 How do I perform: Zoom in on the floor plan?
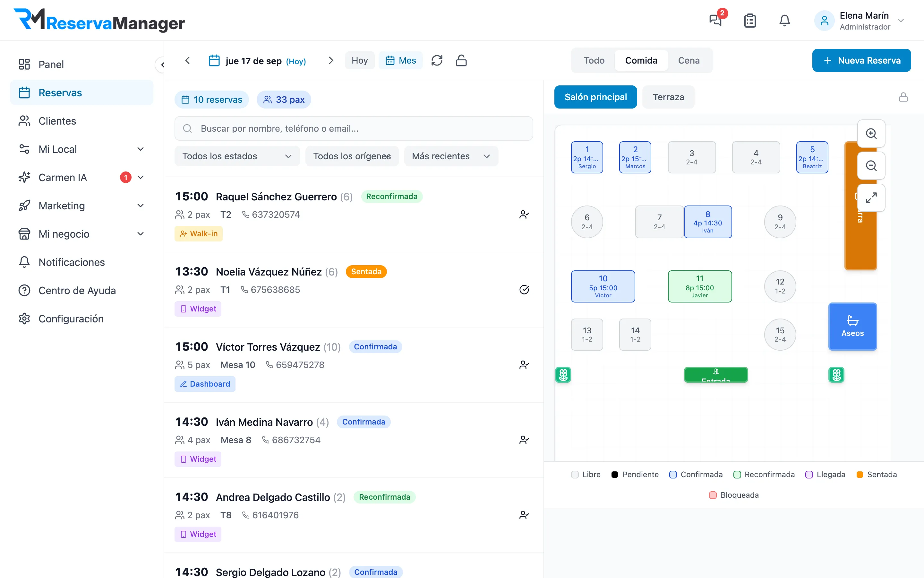tap(871, 133)
